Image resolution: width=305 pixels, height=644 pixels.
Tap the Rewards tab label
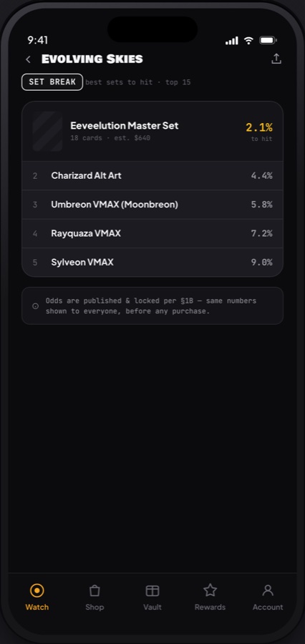coord(210,607)
